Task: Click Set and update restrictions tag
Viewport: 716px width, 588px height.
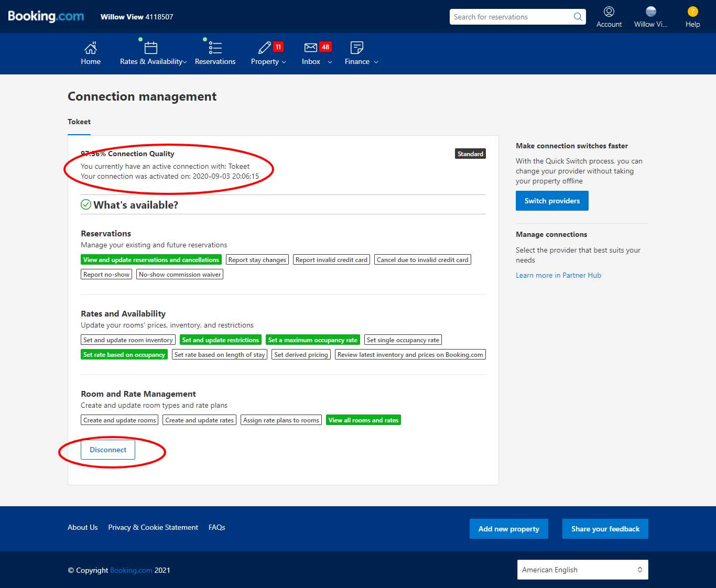Action: click(x=221, y=340)
